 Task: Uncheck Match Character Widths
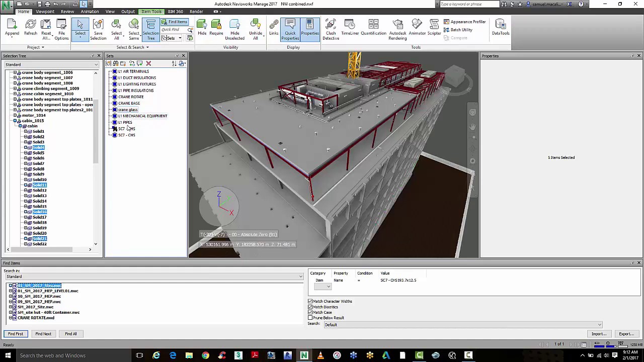310,301
